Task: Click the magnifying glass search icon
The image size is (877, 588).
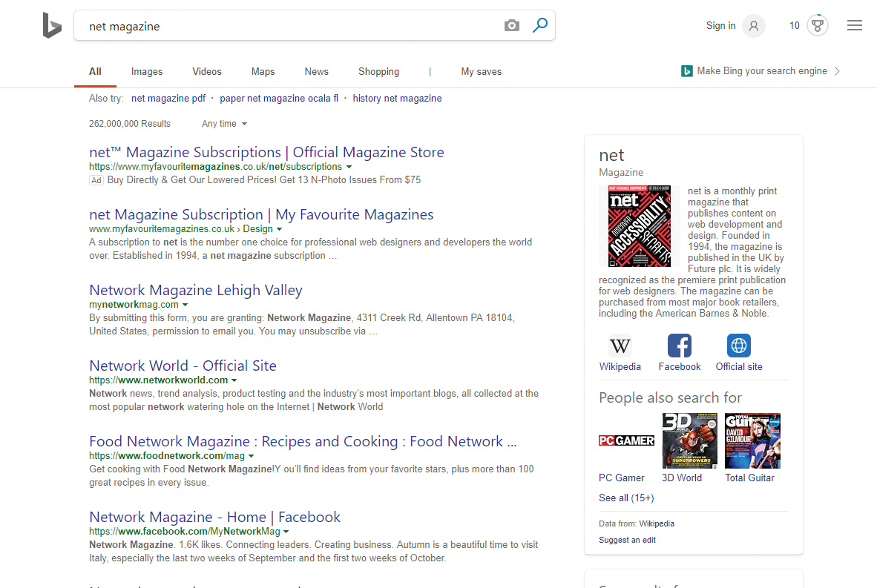Action: pyautogui.click(x=540, y=26)
